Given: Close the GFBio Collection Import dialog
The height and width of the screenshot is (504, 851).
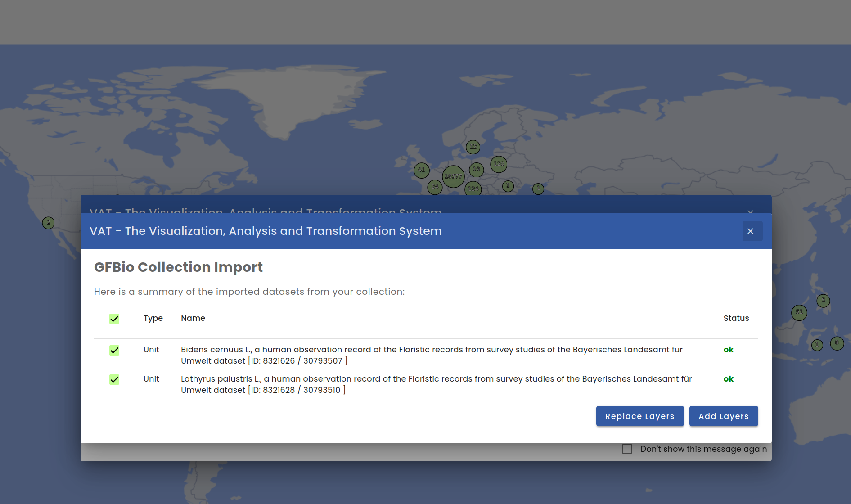Looking at the screenshot, I should tap(752, 231).
